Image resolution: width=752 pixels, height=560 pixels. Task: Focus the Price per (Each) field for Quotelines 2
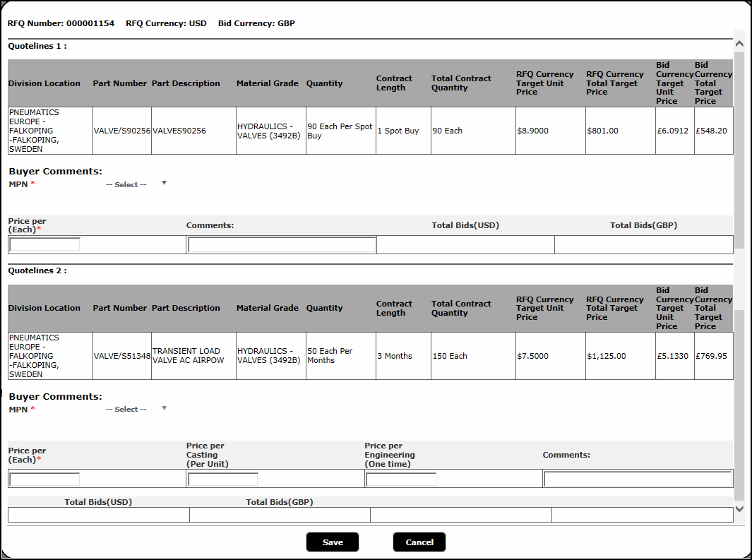click(x=44, y=479)
